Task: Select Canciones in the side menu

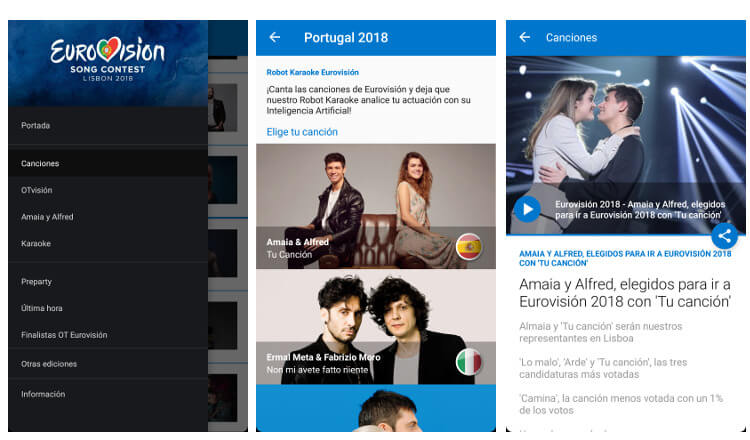Action: pos(108,163)
